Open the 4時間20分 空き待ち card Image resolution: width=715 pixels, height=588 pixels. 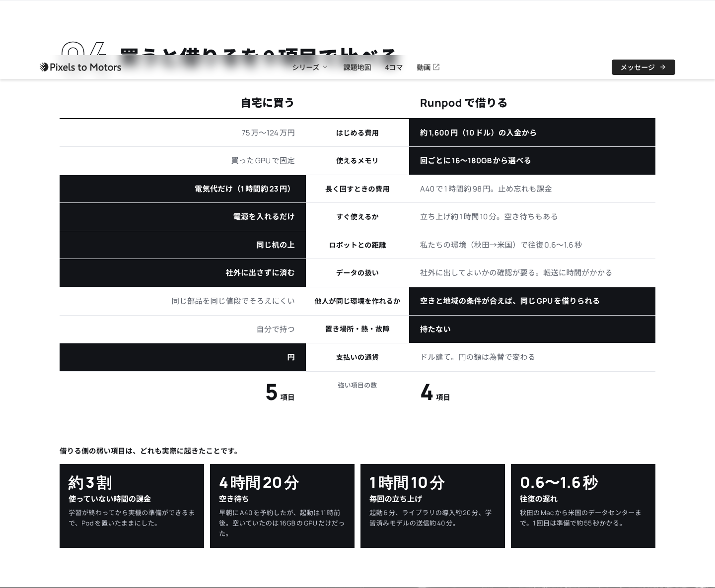click(282, 506)
